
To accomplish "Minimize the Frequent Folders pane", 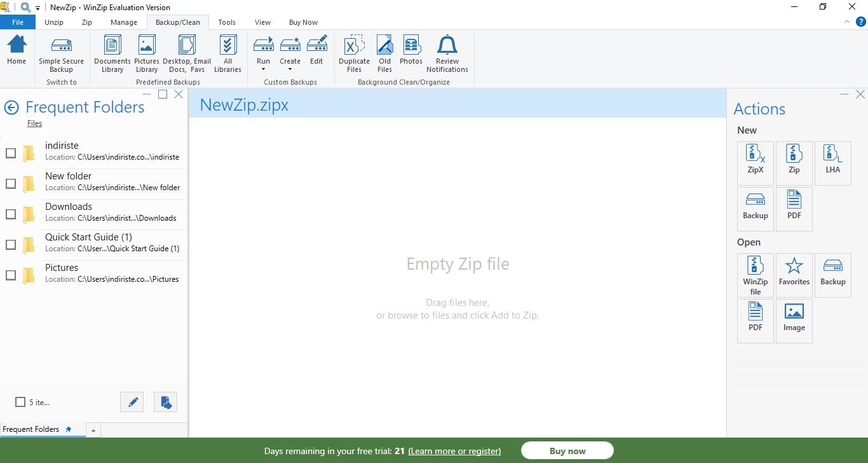I will coord(147,94).
